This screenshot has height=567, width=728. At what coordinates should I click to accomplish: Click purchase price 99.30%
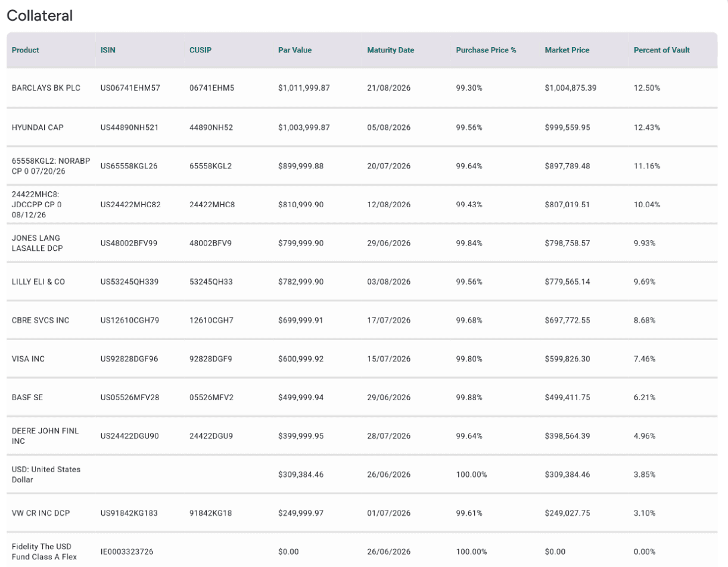tap(469, 88)
